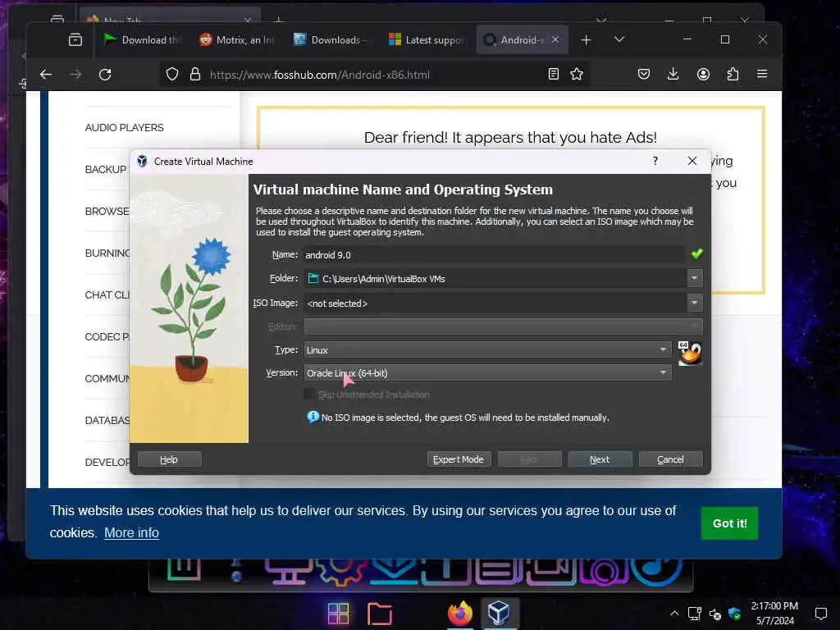Switch to Latest support tab in Firefox
Viewport: 840px width, 630px height.
click(427, 39)
